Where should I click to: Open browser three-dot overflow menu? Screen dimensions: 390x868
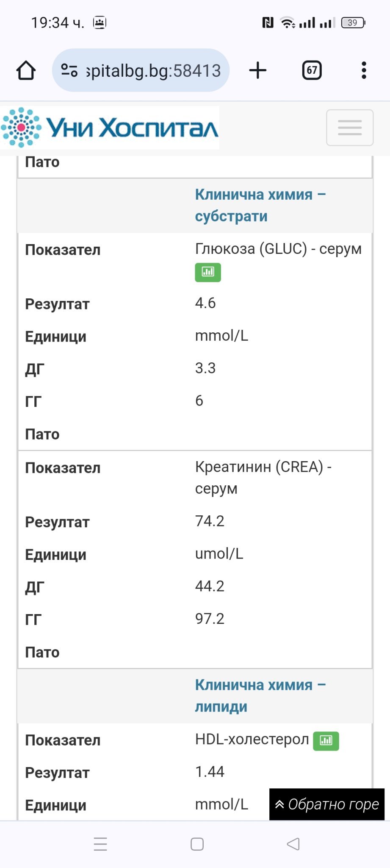[x=364, y=70]
